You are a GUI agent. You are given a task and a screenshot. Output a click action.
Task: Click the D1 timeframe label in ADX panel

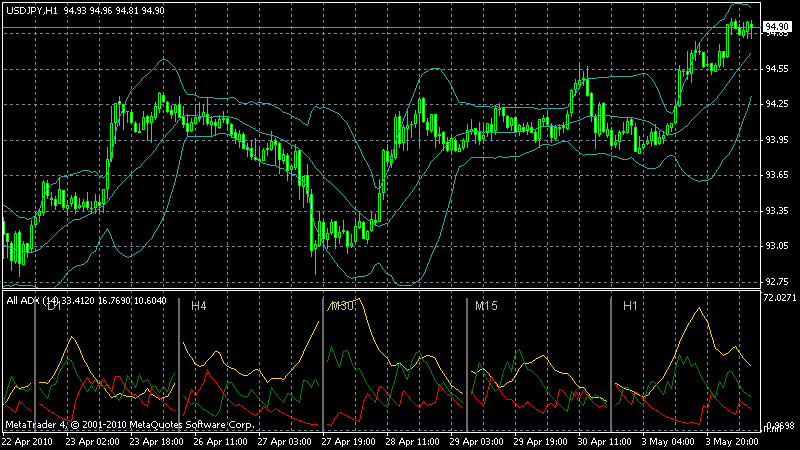coord(54,306)
